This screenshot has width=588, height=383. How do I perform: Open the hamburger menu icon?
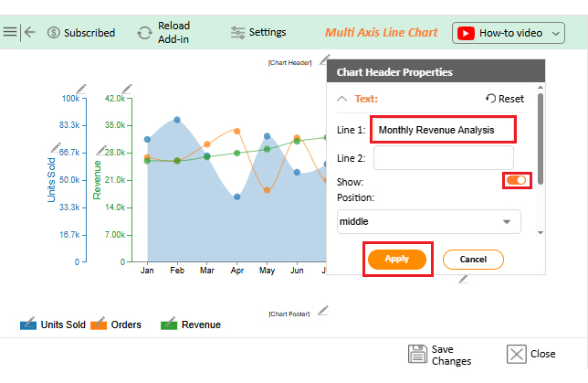pyautogui.click(x=10, y=32)
